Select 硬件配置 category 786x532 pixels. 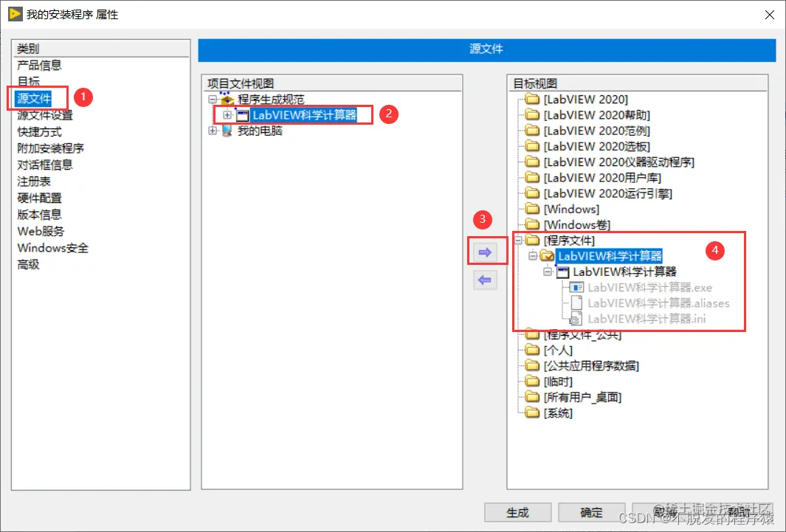tap(39, 198)
